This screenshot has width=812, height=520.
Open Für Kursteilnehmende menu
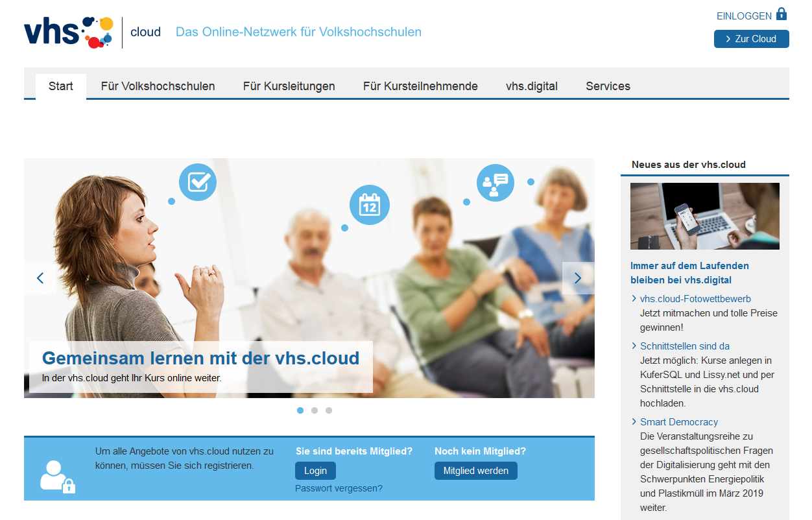pos(420,86)
